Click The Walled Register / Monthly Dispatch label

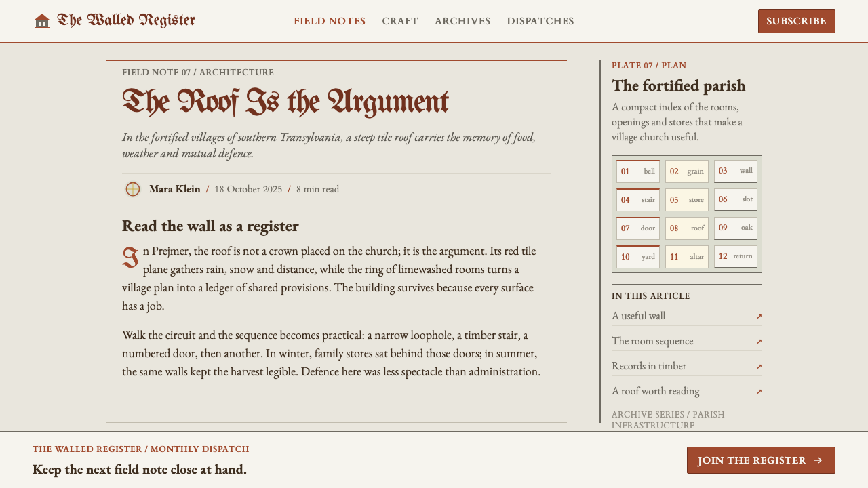(141, 449)
